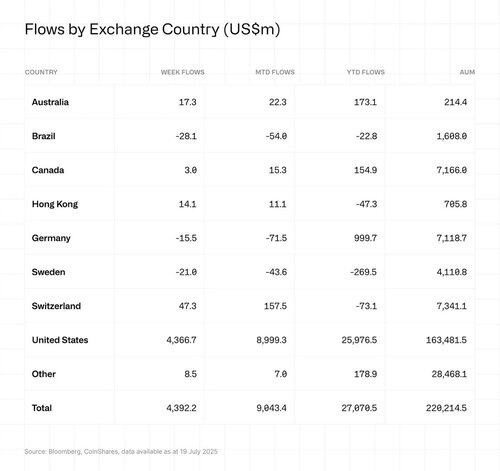Click the WEEK FLOWS column header
Viewport: 500px width, 471px height.
coord(182,72)
